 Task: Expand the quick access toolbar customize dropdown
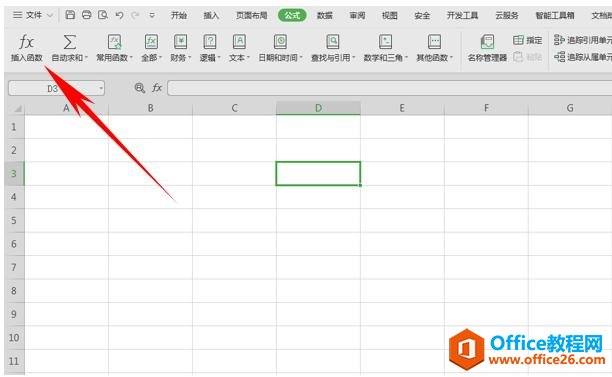[x=152, y=15]
